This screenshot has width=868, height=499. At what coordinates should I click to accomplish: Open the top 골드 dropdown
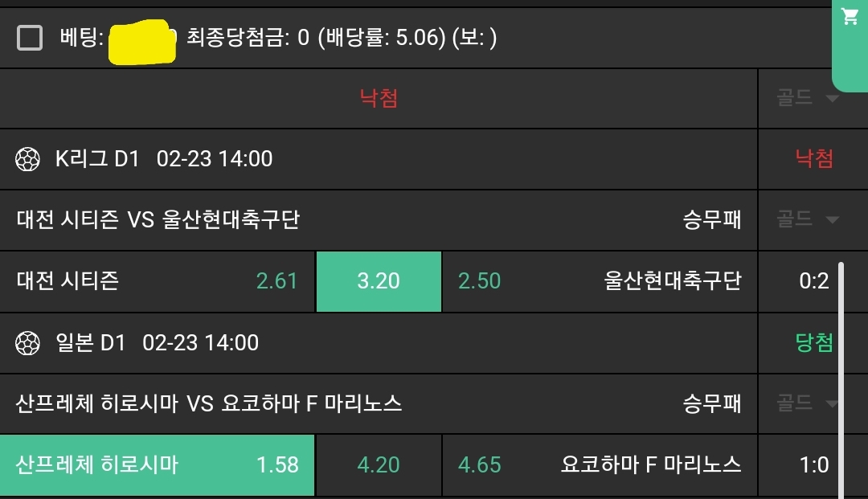(x=808, y=98)
